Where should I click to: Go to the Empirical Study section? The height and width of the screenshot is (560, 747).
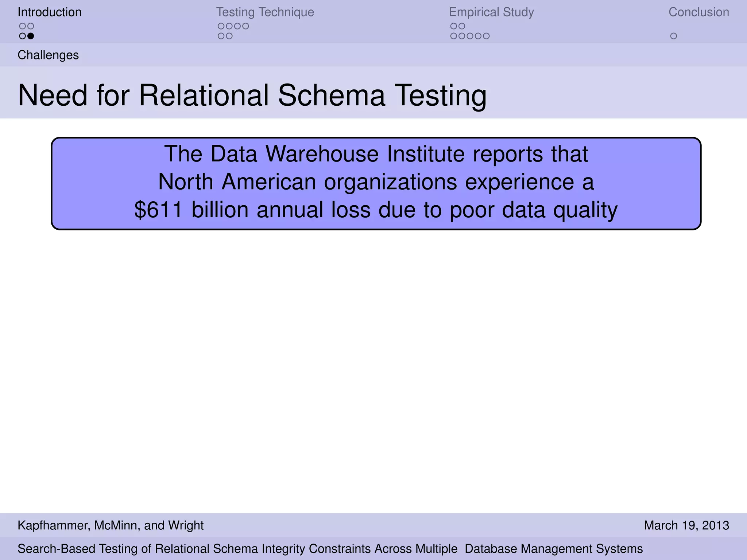(491, 12)
